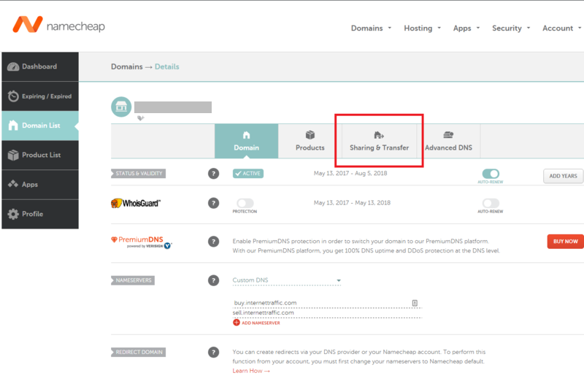Disable domain auto-renew toggle
This screenshot has width=584, height=392.
491,174
